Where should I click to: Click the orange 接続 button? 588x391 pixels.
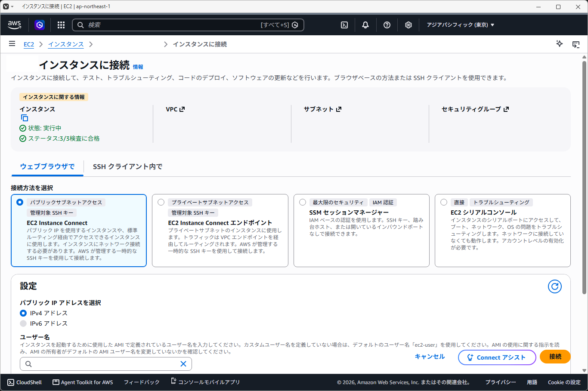point(555,357)
